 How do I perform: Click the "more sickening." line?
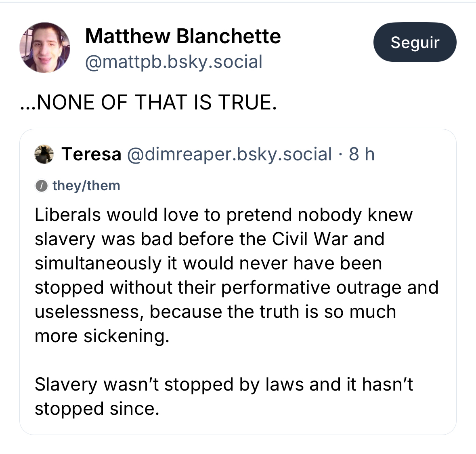click(x=102, y=336)
